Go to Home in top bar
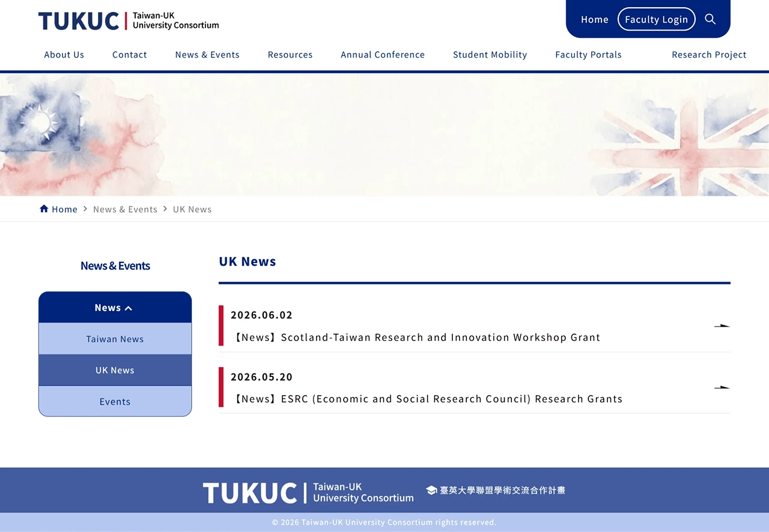The width and height of the screenshot is (769, 532). [x=595, y=19]
